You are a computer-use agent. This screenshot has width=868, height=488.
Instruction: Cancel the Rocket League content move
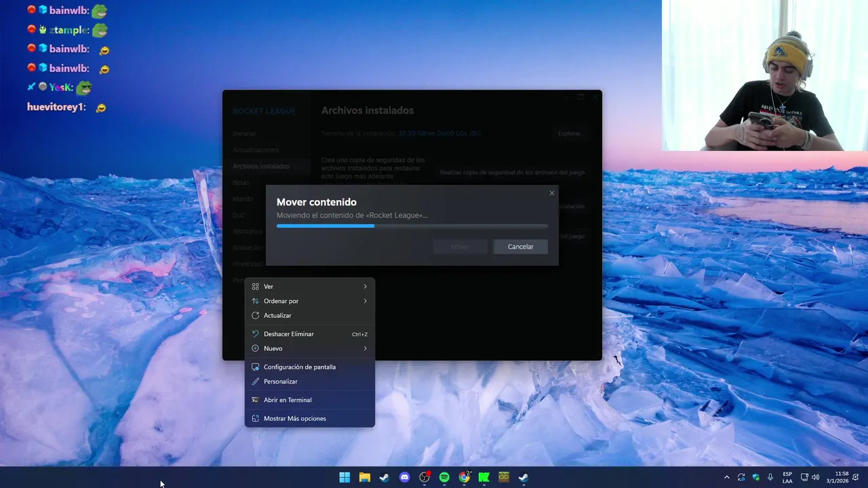coord(520,247)
